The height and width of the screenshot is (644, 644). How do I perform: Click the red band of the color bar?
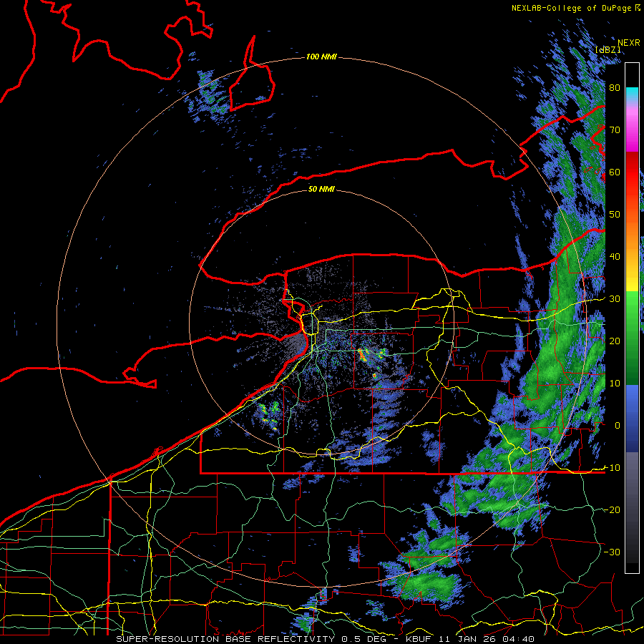tap(632, 172)
